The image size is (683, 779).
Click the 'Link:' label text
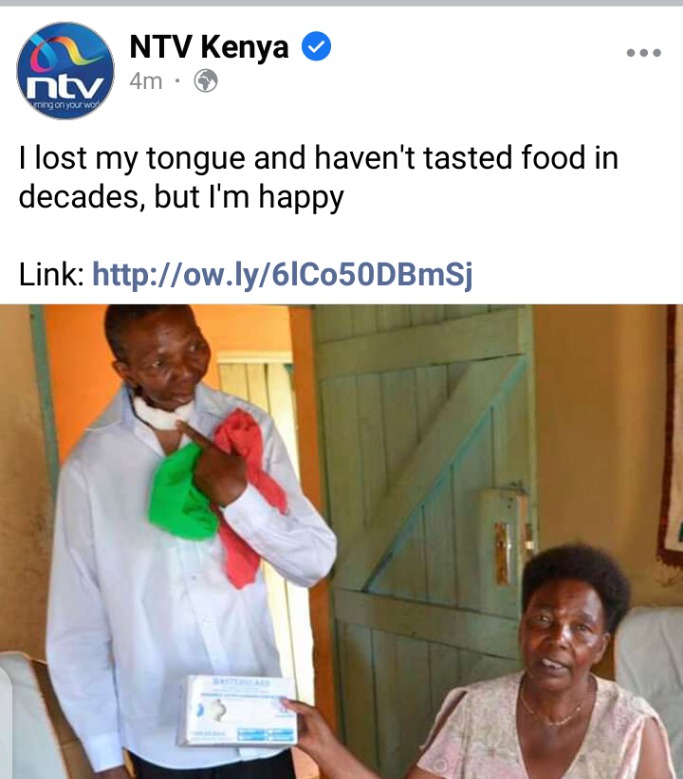point(52,274)
